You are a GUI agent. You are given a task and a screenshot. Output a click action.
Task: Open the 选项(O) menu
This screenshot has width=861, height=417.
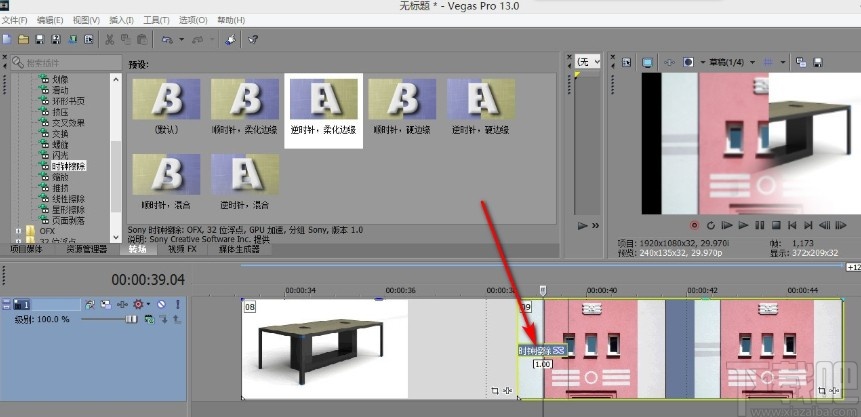pyautogui.click(x=193, y=20)
